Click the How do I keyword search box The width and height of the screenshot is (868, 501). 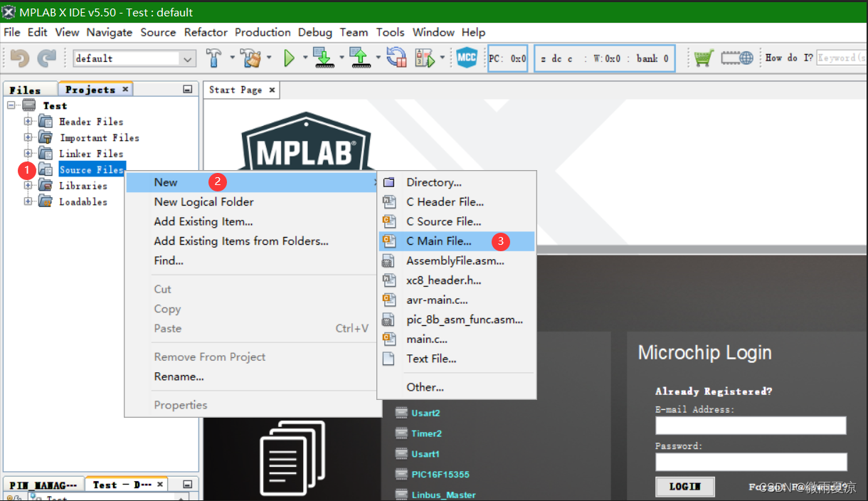click(842, 58)
